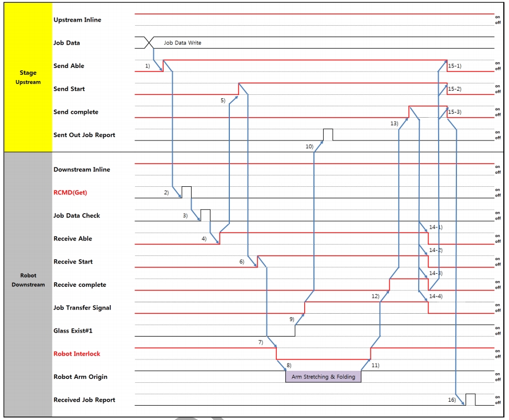Click step marker 1) on Send Able
509x420 pixels.
[147, 66]
